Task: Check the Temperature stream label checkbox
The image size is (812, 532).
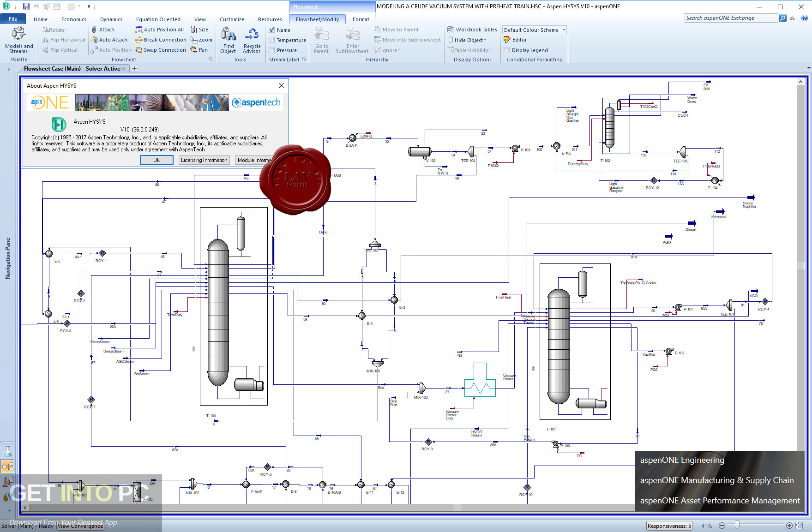Action: tap(272, 40)
